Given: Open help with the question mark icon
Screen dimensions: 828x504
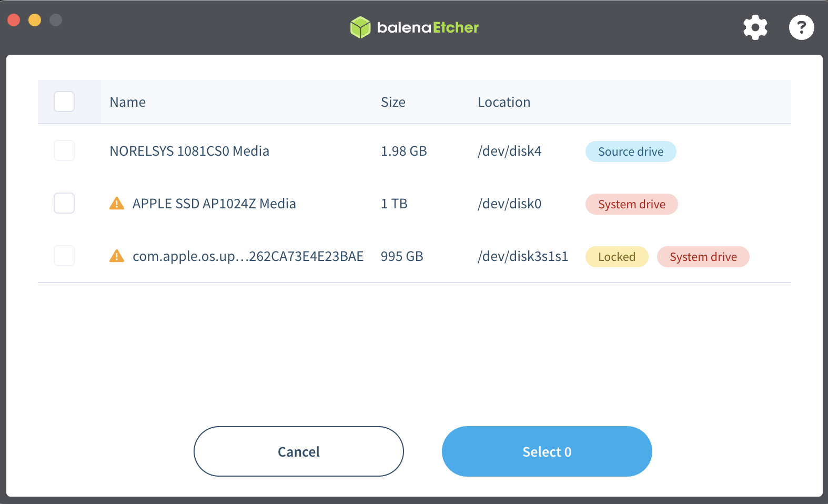Looking at the screenshot, I should tap(802, 27).
